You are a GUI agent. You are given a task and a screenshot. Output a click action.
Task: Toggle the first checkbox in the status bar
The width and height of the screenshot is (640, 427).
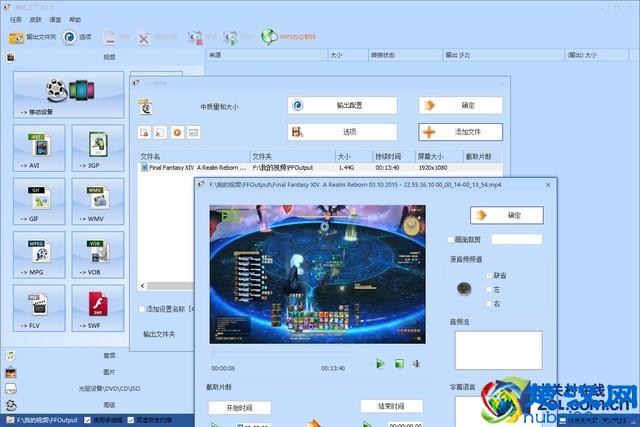coord(87,420)
